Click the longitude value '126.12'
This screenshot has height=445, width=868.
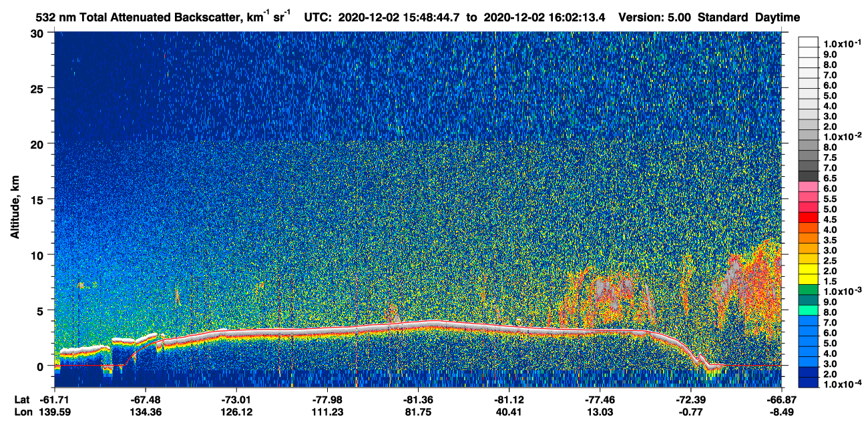(236, 412)
